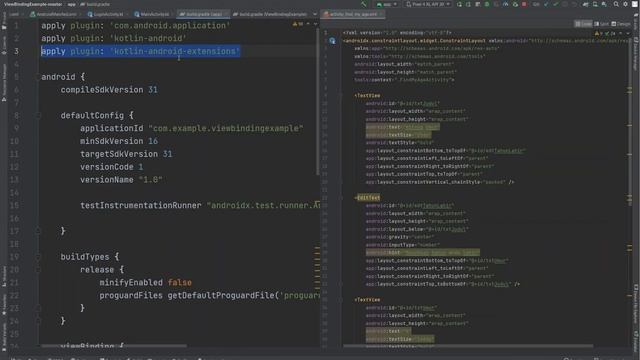
Task: Fold the android block at line 5
Action: pyautogui.click(x=38, y=77)
